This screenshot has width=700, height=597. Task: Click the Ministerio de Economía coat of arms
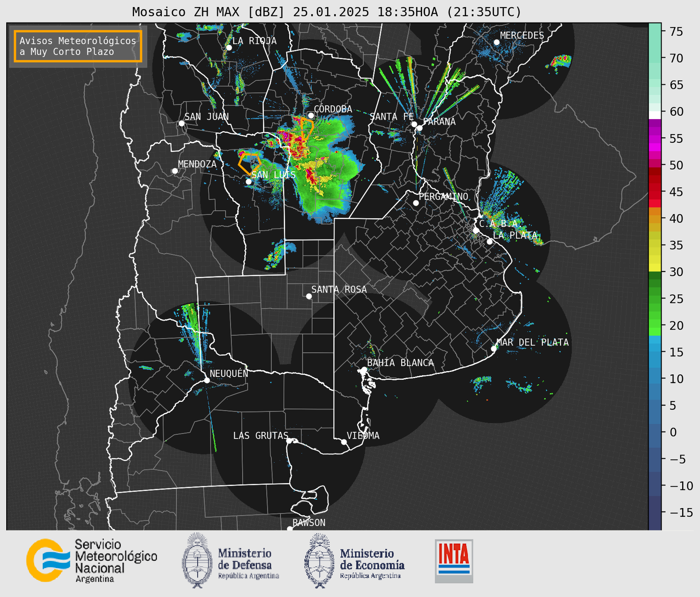pyautogui.click(x=320, y=560)
